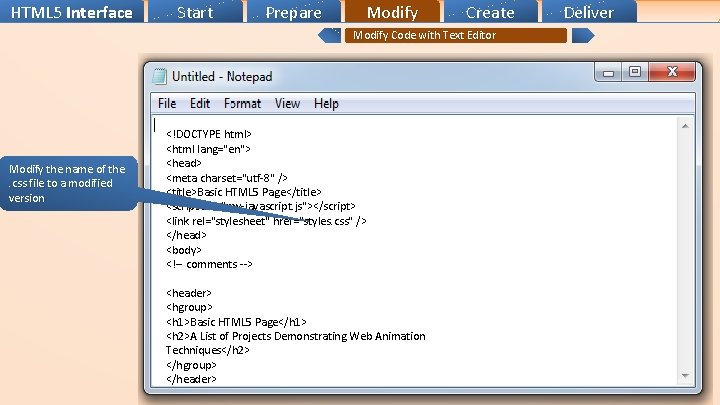Click the '<!-- comments -->' line
Screen dimensions: 720x405
pyautogui.click(x=209, y=264)
